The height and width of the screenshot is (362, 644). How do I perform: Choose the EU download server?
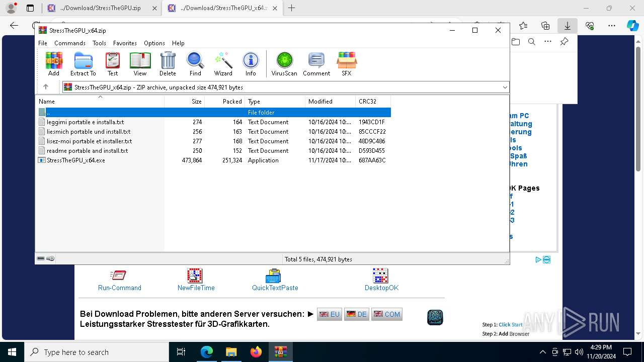click(x=330, y=314)
